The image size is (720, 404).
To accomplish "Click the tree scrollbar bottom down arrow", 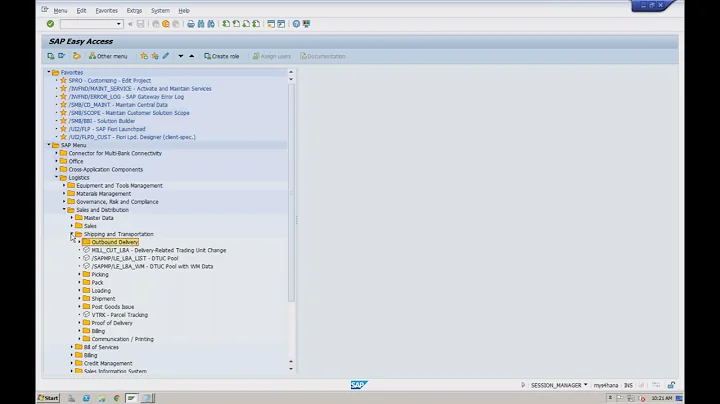I will (x=291, y=369).
